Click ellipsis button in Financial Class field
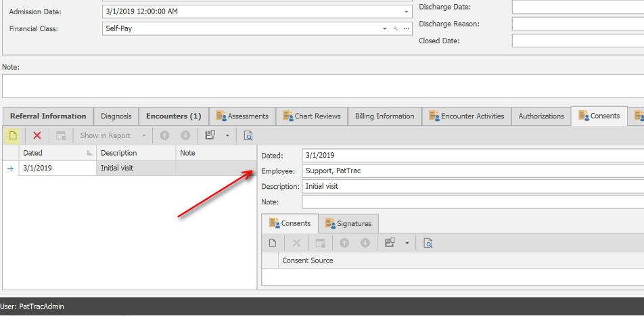 click(406, 29)
